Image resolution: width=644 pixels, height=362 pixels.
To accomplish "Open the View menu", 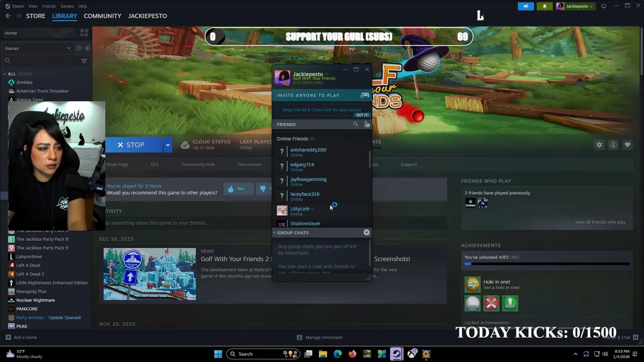I will tap(33, 6).
